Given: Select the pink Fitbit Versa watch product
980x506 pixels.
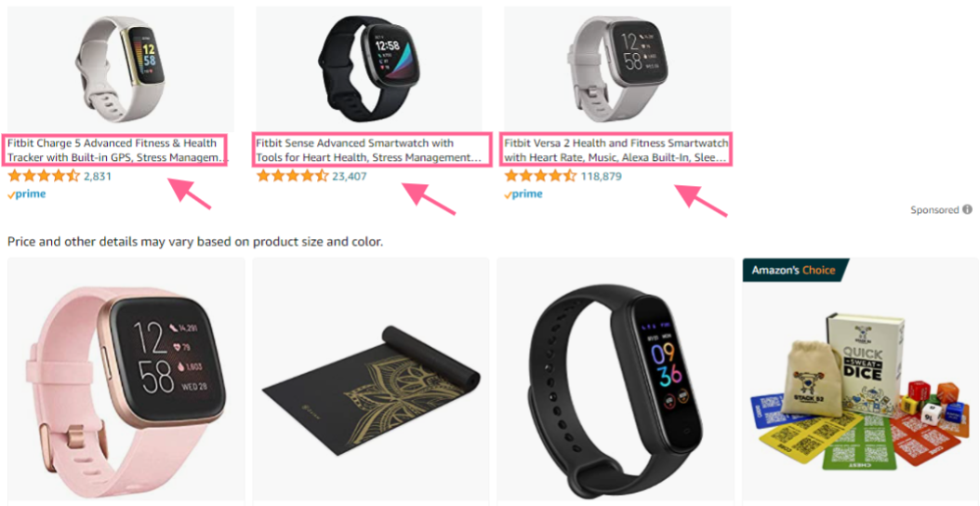Looking at the screenshot, I should pos(126,380).
